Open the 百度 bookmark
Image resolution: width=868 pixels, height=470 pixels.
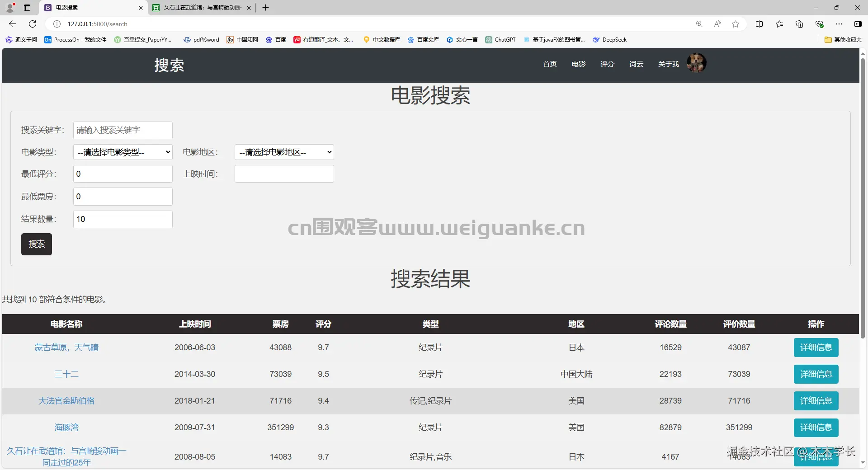click(x=276, y=40)
